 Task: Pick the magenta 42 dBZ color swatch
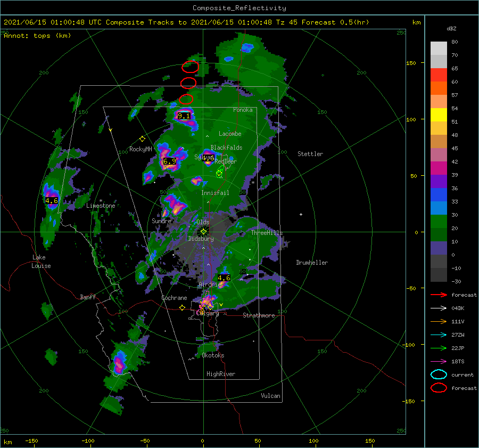(439, 168)
